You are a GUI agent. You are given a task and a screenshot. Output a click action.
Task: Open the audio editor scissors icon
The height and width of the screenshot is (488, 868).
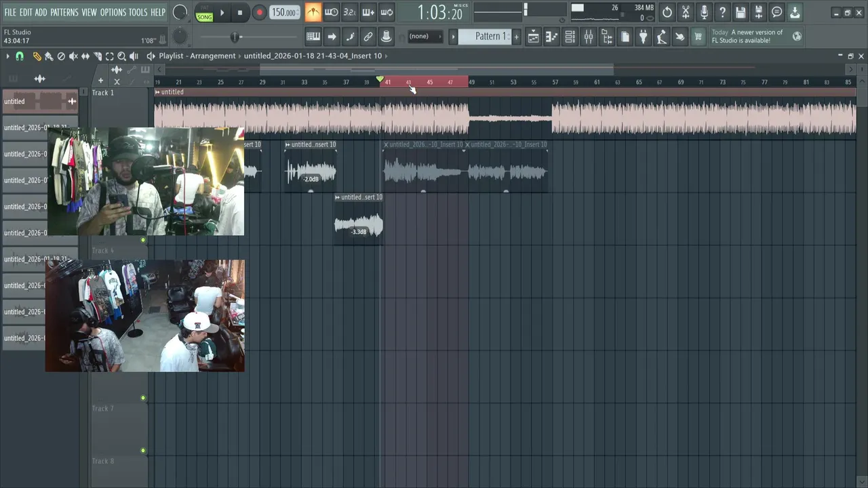coord(686,12)
